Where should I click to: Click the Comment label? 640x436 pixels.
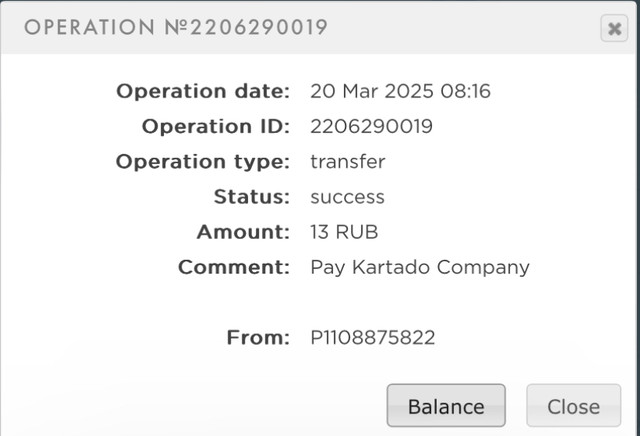pos(234,267)
